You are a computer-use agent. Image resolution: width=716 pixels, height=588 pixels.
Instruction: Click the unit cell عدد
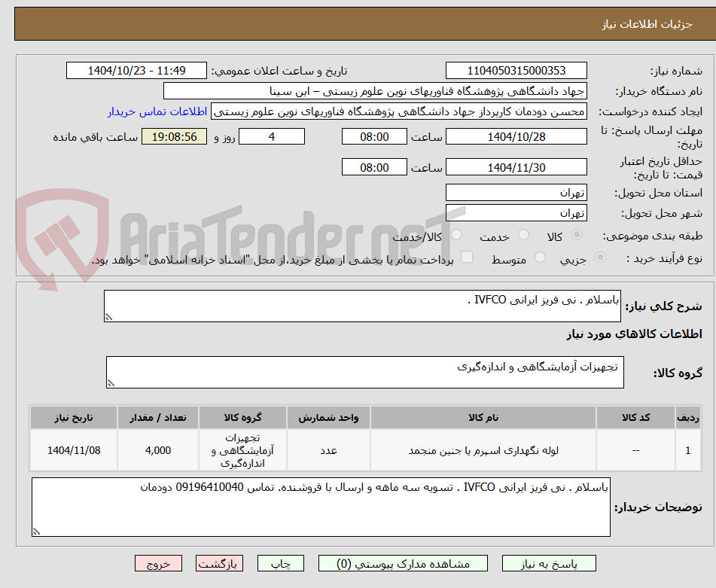328,450
